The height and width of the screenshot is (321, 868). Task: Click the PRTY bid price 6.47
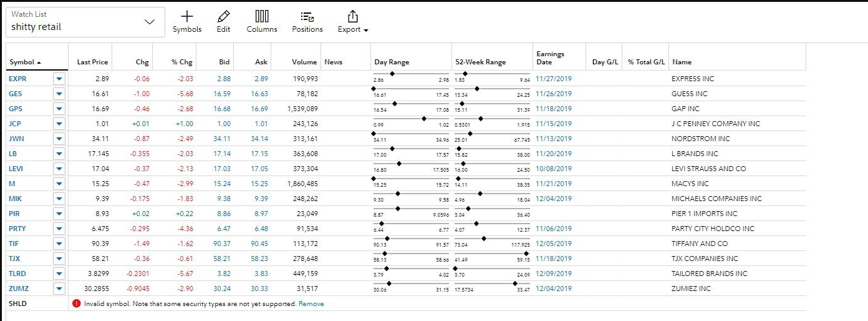(223, 229)
